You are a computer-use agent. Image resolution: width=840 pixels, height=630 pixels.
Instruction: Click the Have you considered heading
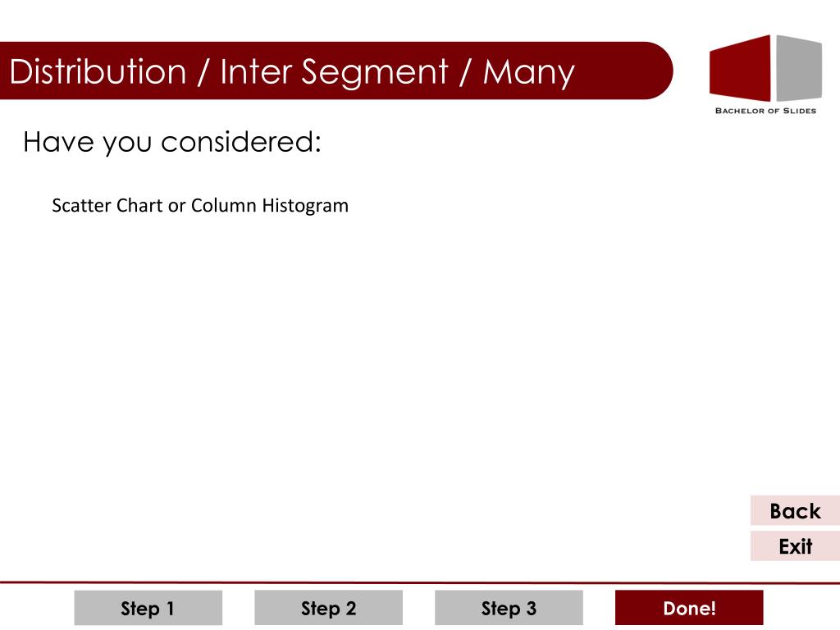click(172, 143)
